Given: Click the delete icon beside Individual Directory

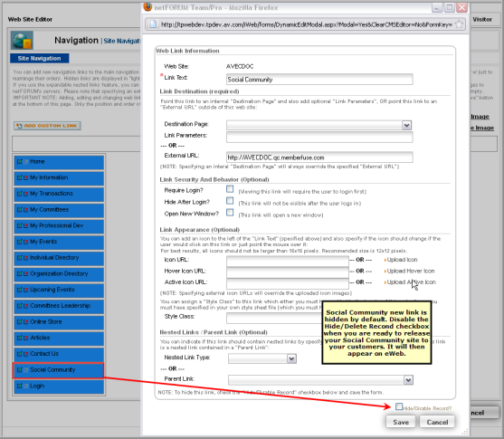Looking at the screenshot, I should point(25,258).
